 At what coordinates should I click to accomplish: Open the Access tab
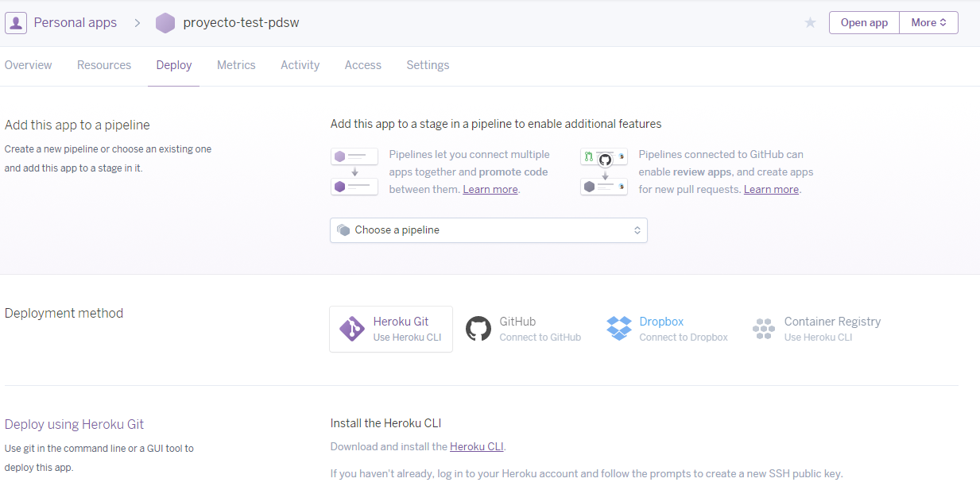click(363, 65)
